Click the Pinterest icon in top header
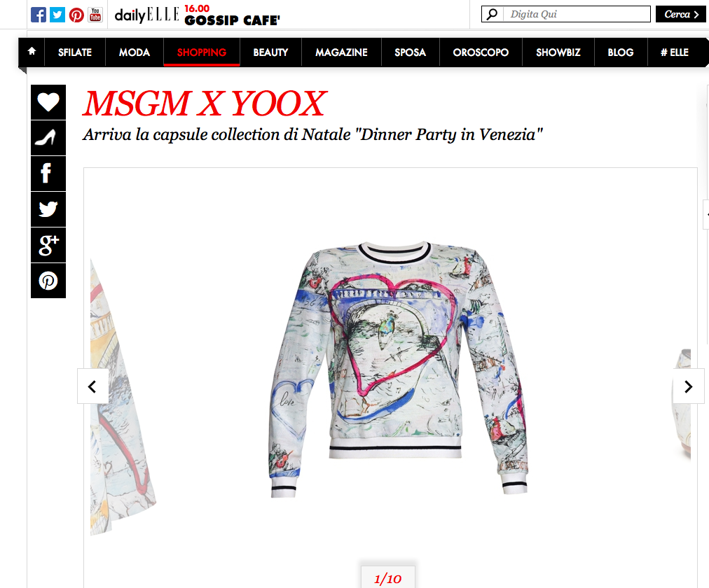The width and height of the screenshot is (709, 588). (76, 15)
